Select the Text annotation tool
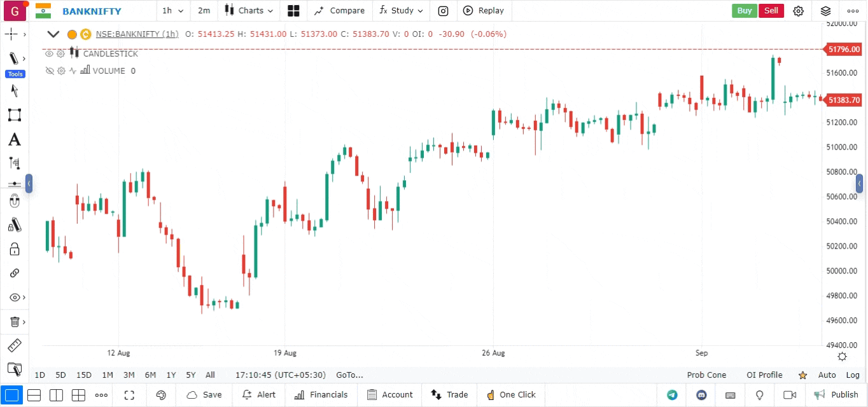This screenshot has width=868, height=407. 14,139
